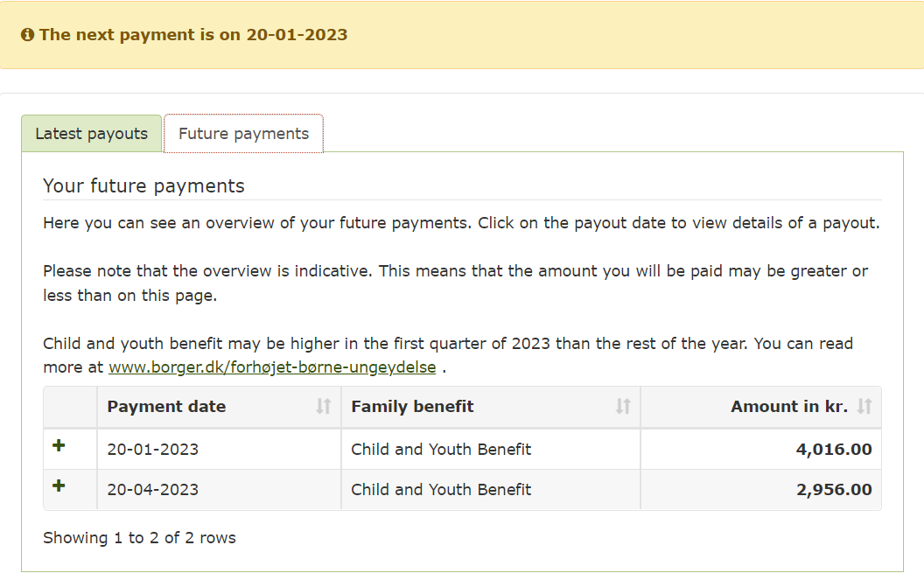Click the Family benefit column header
Screen dimensions: 924x573
click(491, 407)
